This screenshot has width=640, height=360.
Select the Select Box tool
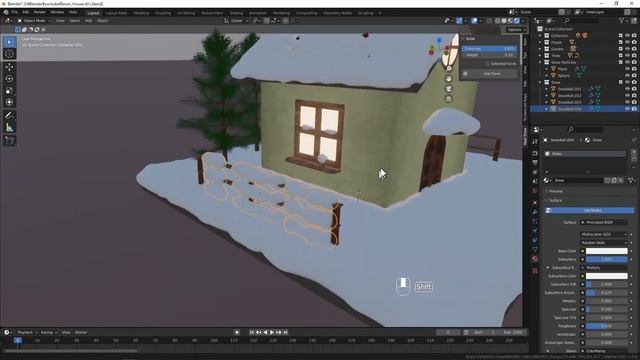pyautogui.click(x=9, y=42)
